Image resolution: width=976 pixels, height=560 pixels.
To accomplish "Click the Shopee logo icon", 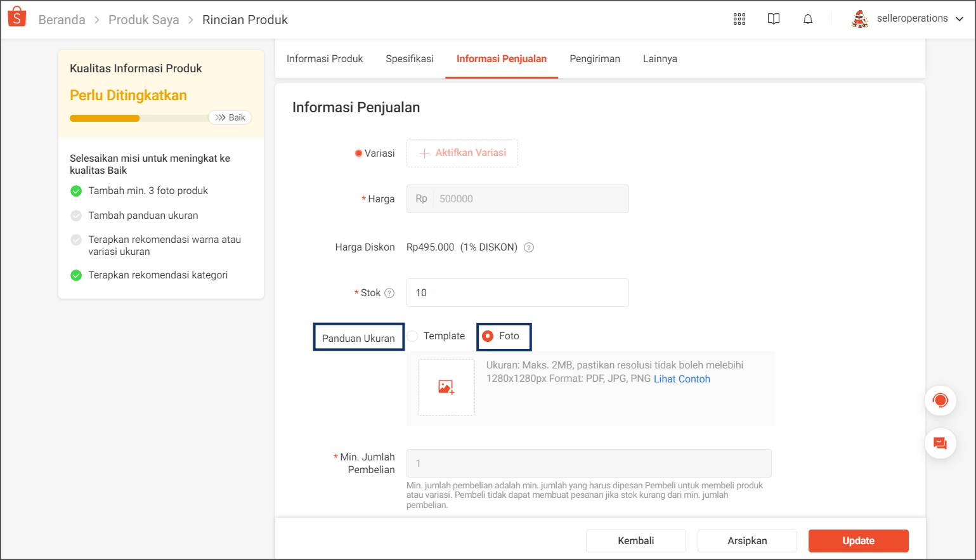I will (x=16, y=16).
